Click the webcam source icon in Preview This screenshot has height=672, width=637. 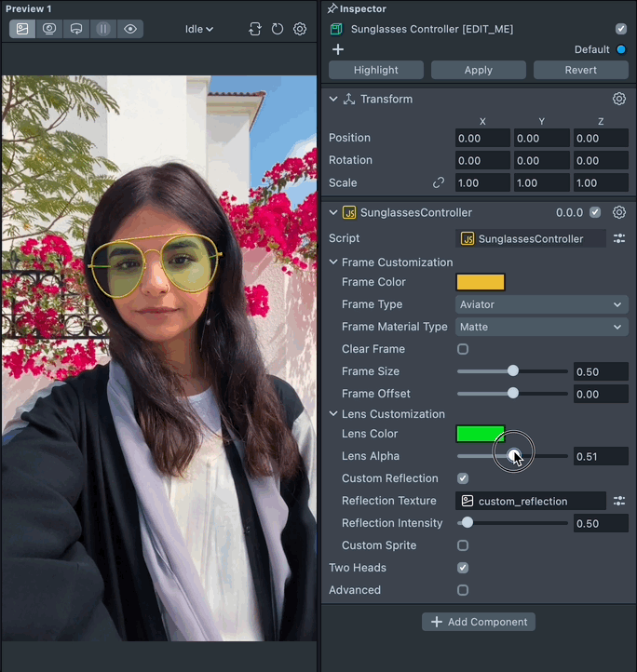point(49,29)
